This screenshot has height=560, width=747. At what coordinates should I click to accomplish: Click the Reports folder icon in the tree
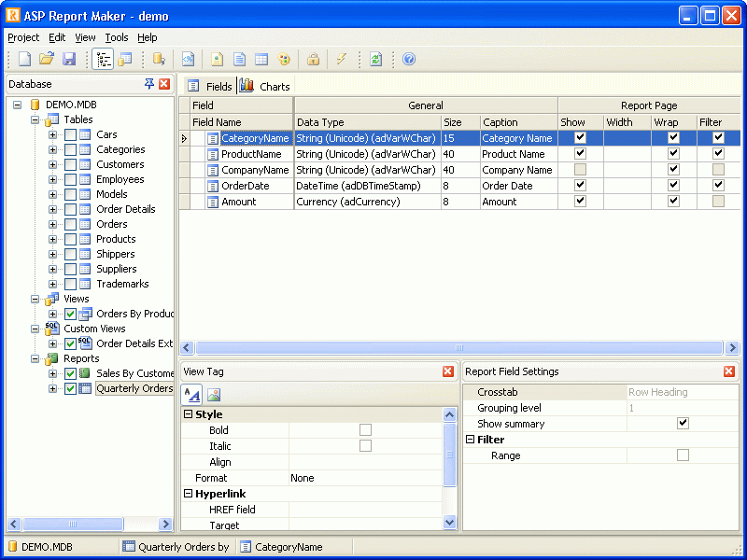52,358
